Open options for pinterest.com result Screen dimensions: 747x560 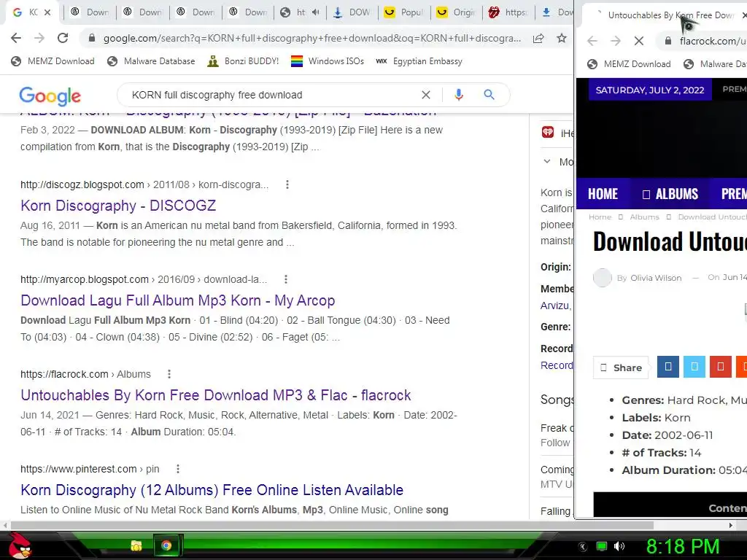coord(178,469)
